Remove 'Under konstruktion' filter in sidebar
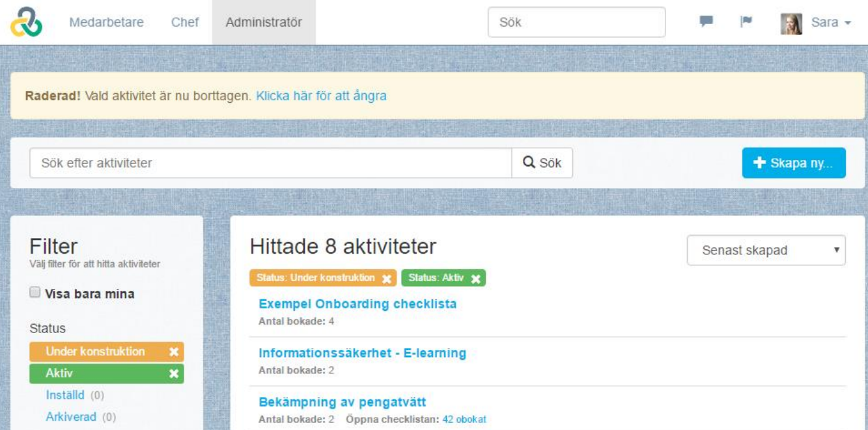Viewport: 868px width, 430px height. (x=174, y=352)
